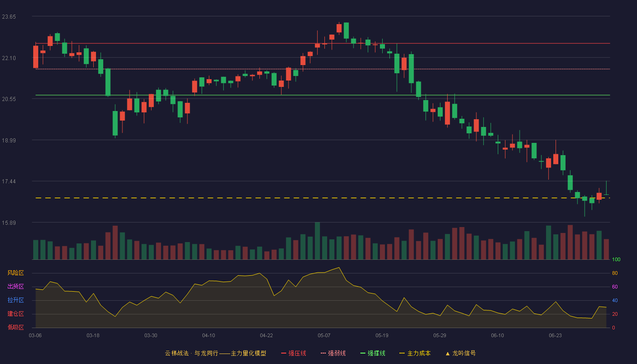Click the yellow dashed main-cost line
The width and height of the screenshot is (637, 364).
pos(323,198)
